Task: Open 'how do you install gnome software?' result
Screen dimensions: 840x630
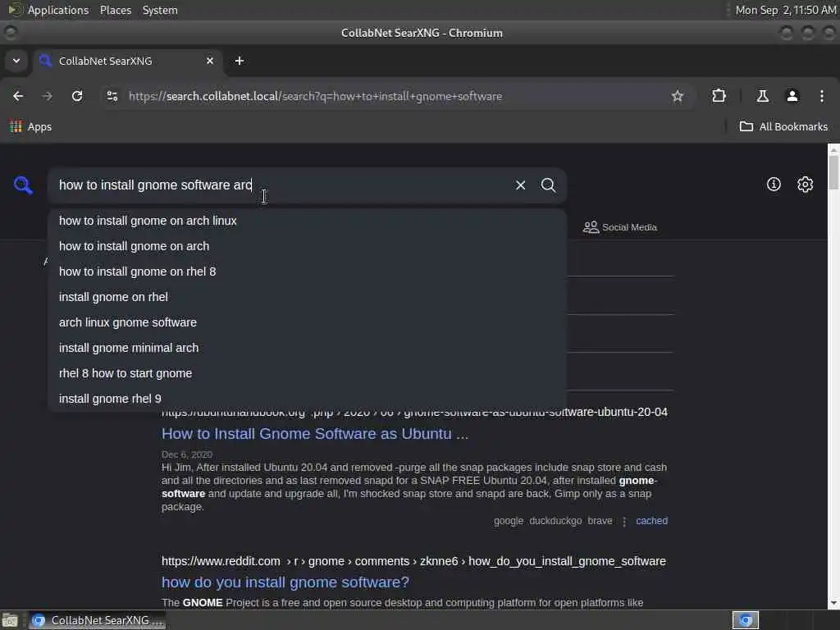Action: (285, 582)
